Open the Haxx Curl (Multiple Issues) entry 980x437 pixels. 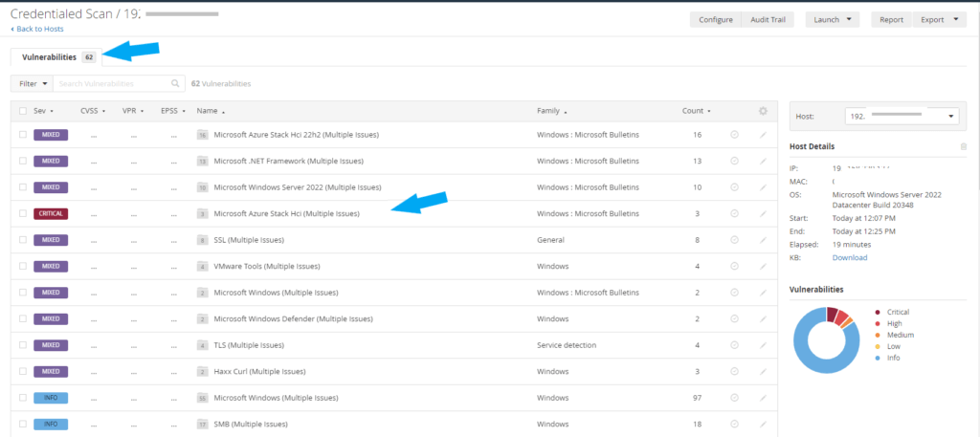[259, 371]
